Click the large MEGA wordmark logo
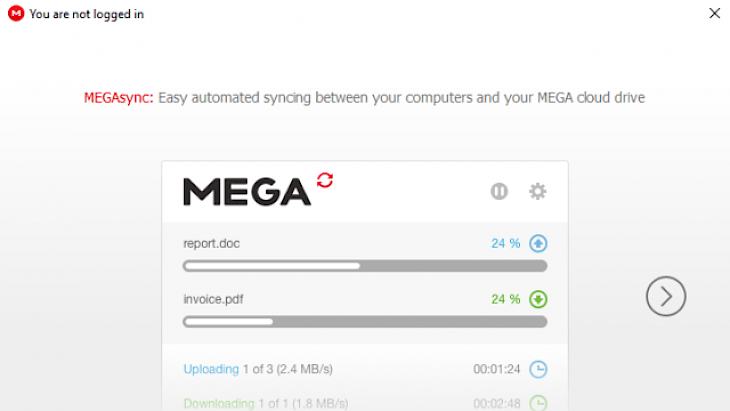The image size is (730, 411). 247,191
